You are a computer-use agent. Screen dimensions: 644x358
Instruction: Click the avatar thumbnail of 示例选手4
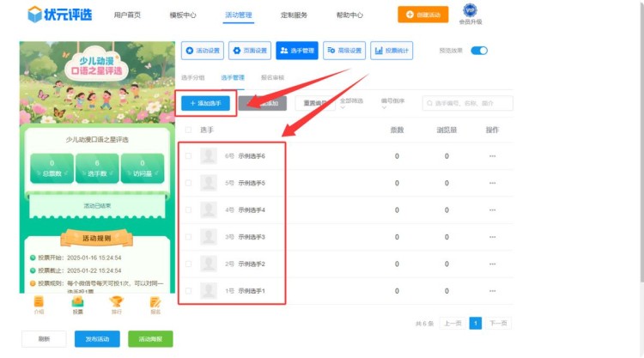click(209, 209)
